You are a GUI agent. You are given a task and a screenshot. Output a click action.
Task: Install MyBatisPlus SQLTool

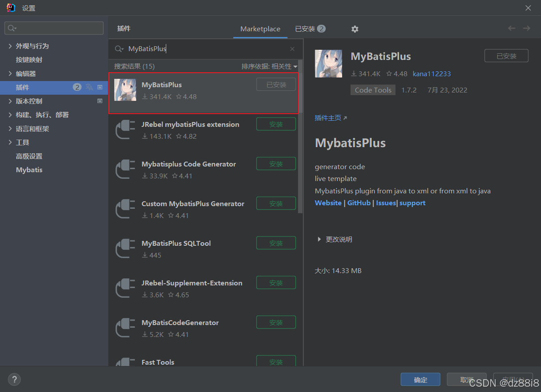coord(276,243)
